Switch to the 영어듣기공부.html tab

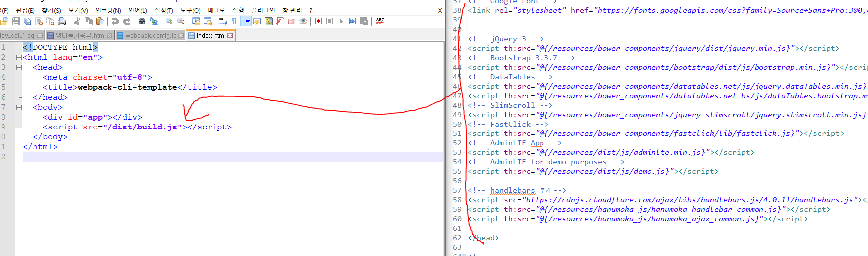pyautogui.click(x=80, y=35)
